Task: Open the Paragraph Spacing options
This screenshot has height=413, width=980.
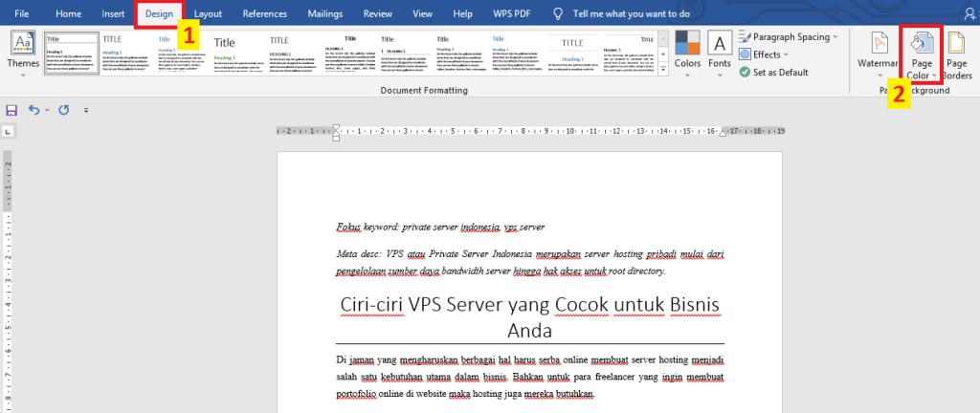Action: coord(789,37)
